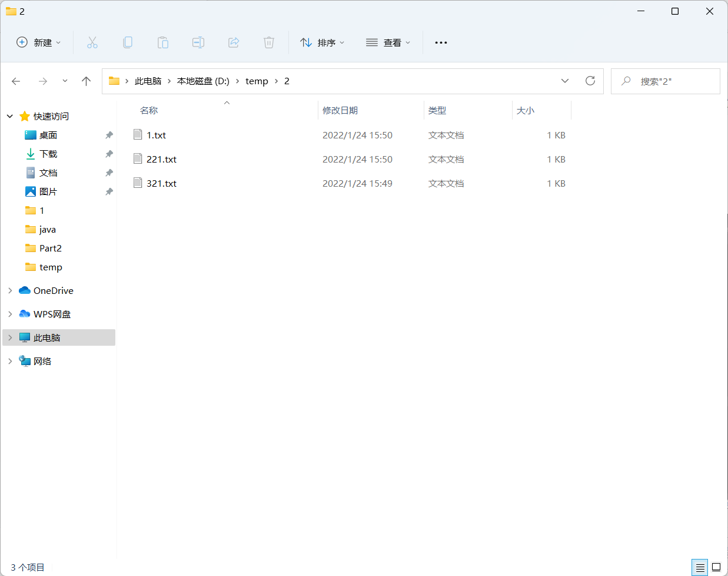Click the Delete (trash) icon
Screen dimensions: 728x576
click(269, 42)
